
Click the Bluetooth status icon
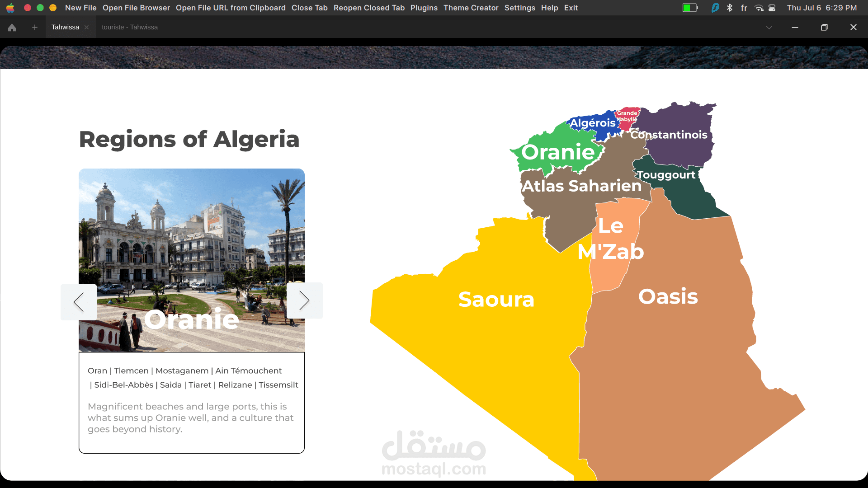point(730,8)
